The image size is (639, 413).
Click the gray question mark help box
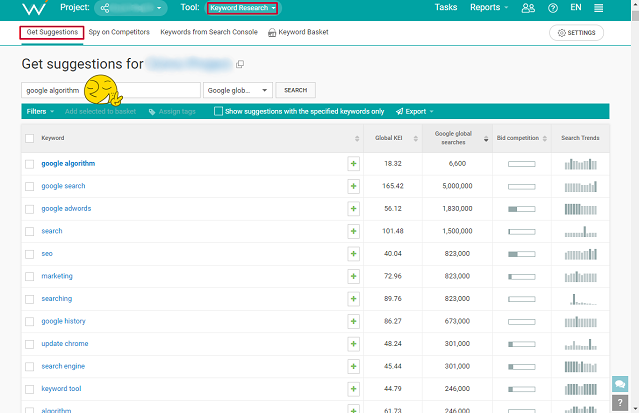click(x=620, y=403)
